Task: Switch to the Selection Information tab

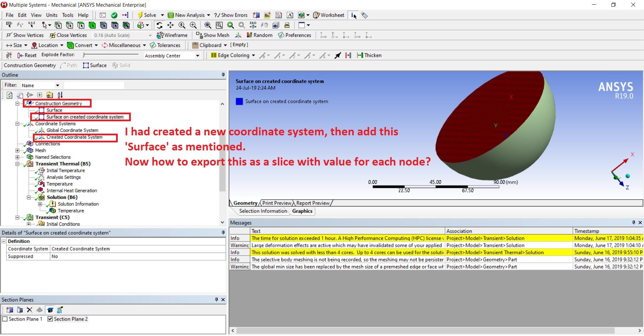Action: pyautogui.click(x=263, y=211)
